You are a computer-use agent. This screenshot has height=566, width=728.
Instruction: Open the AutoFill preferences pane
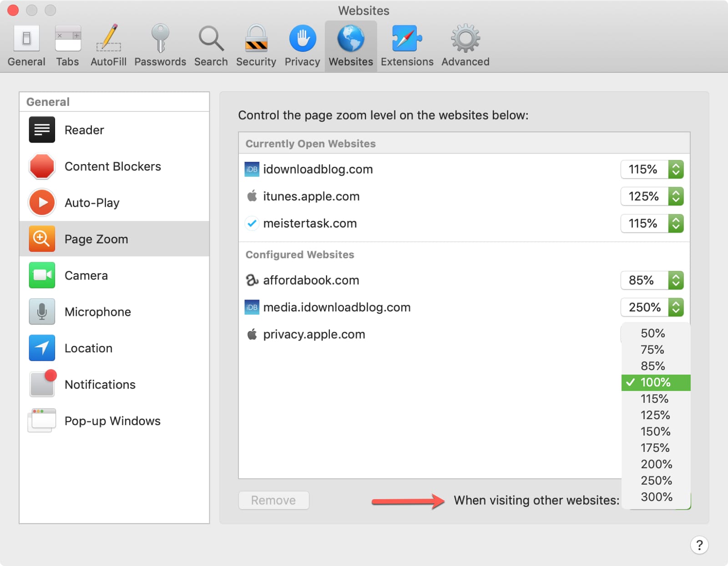click(108, 46)
